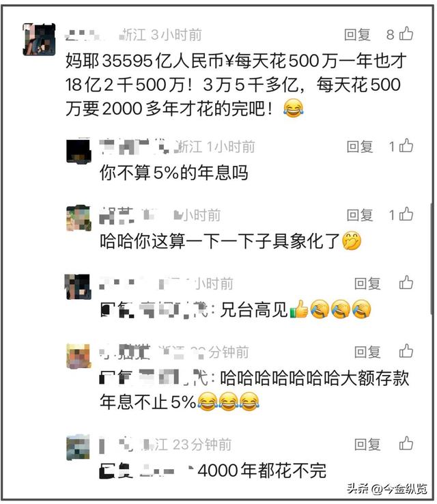437x504 pixels.
Task: Open avatar of '大额存款' commenter
Action: [x=79, y=356]
